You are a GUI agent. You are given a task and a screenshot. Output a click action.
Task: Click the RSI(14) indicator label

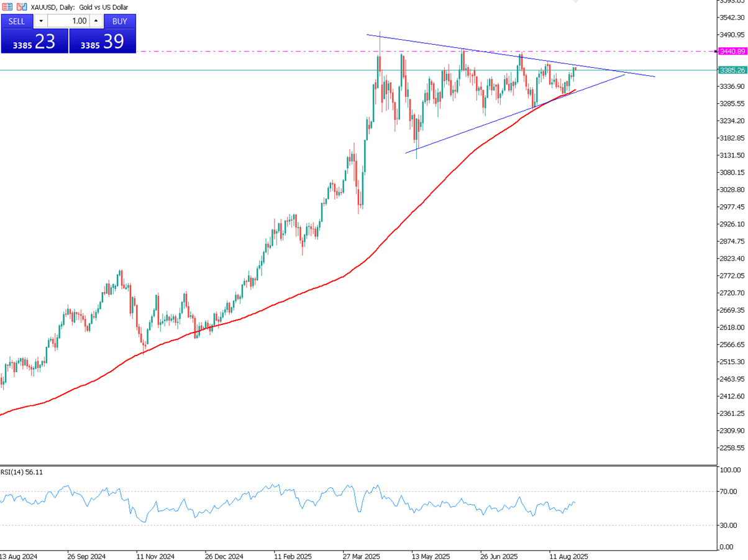22,472
